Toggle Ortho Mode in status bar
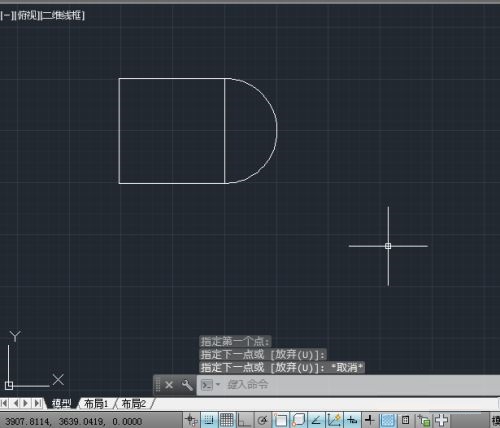Viewport: 500px width, 428px height. (244, 420)
